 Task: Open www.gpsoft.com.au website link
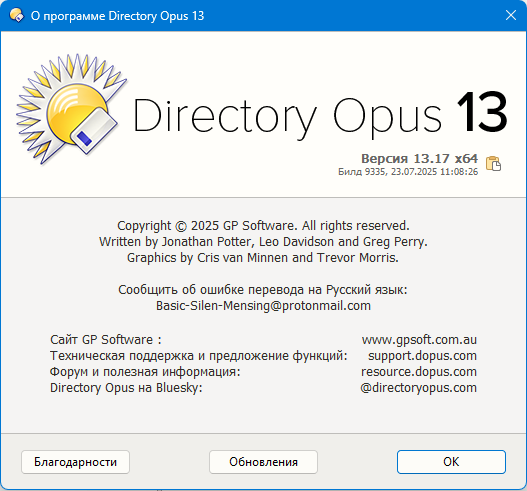(x=419, y=340)
